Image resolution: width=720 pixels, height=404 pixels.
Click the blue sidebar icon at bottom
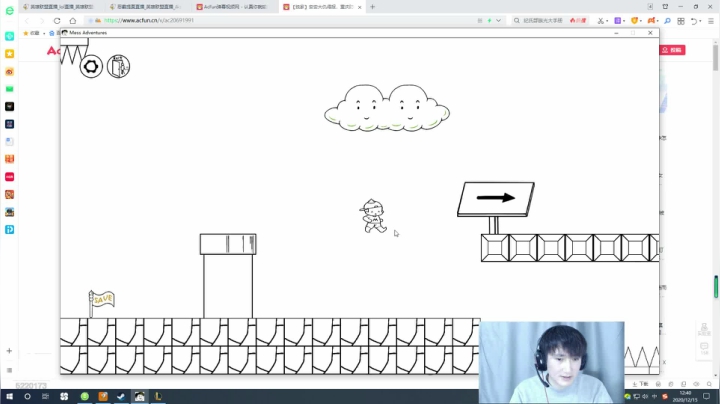point(10,230)
